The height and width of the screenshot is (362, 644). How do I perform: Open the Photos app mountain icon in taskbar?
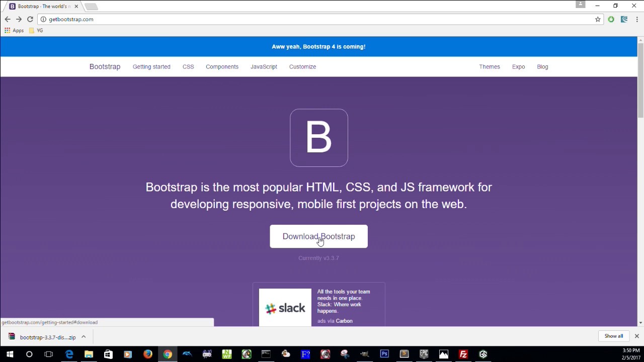pos(444,354)
